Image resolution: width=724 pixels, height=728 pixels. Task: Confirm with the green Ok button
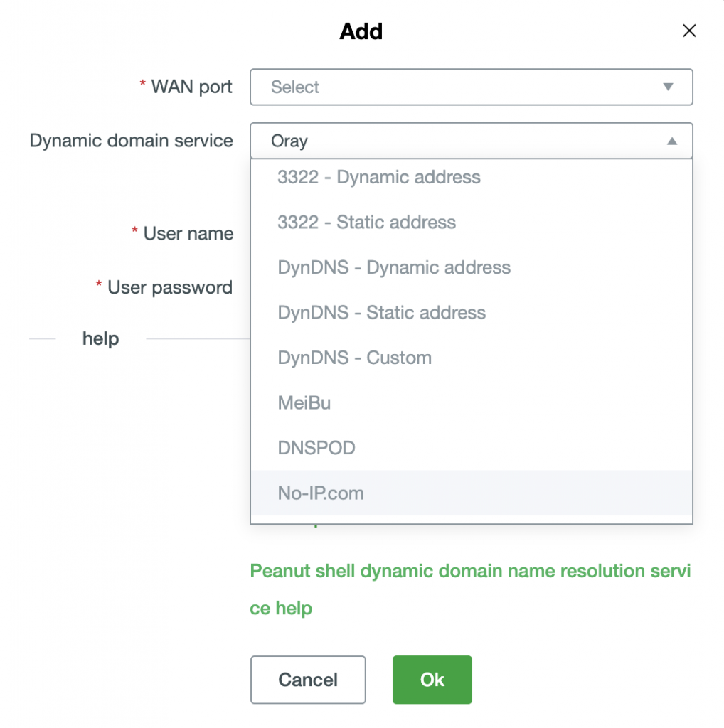(432, 680)
